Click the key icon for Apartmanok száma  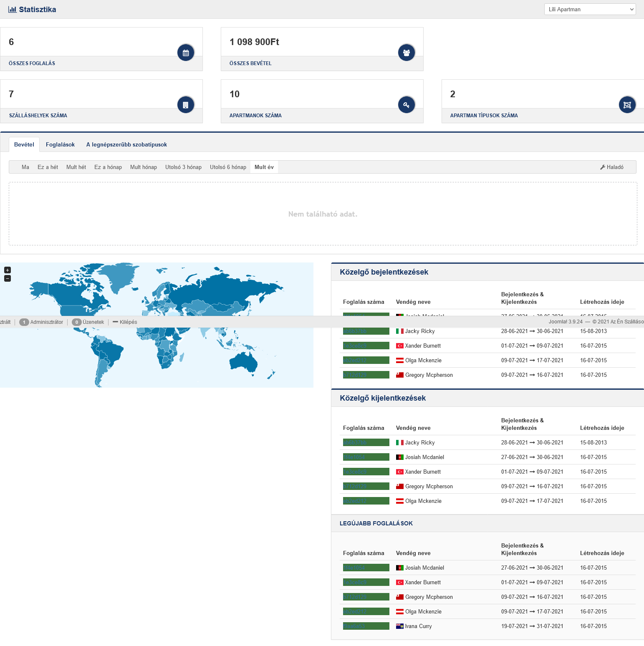click(407, 105)
